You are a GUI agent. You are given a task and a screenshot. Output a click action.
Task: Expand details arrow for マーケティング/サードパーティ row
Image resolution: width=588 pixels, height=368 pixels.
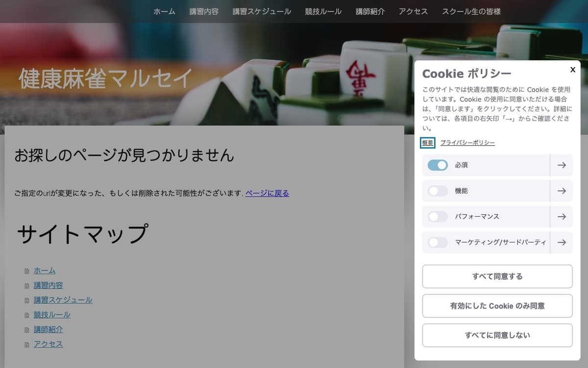click(562, 242)
